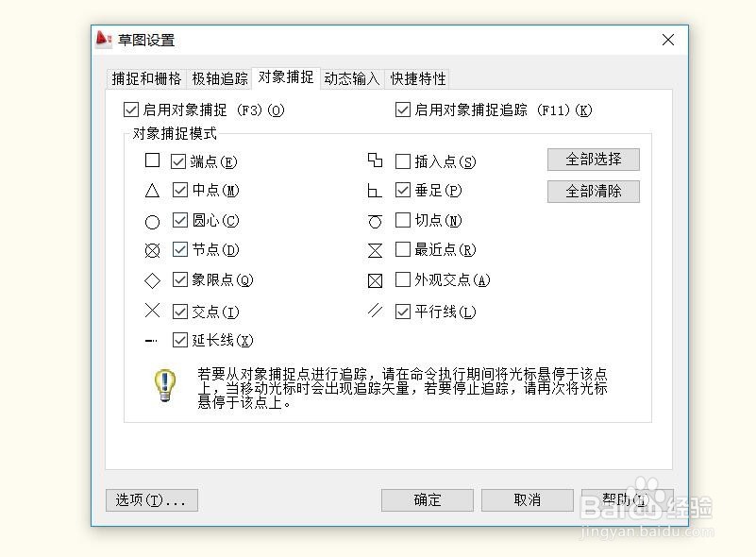Click the perpendicular (垂足) snap symbol
The width and height of the screenshot is (756, 557).
pos(375,191)
